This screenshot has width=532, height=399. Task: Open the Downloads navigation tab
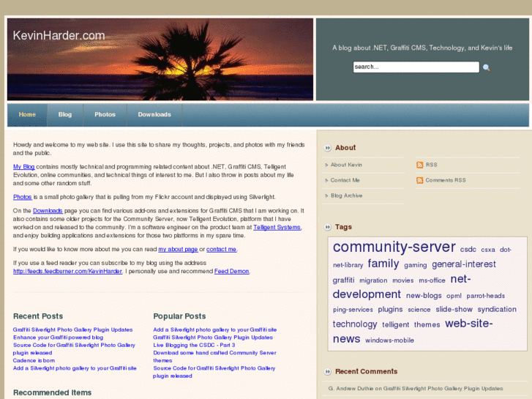click(x=154, y=115)
